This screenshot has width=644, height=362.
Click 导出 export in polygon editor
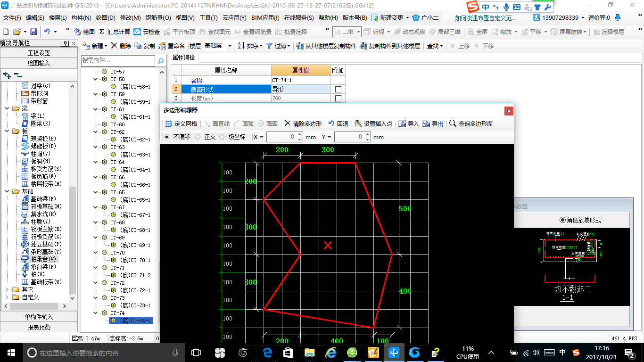(x=433, y=123)
